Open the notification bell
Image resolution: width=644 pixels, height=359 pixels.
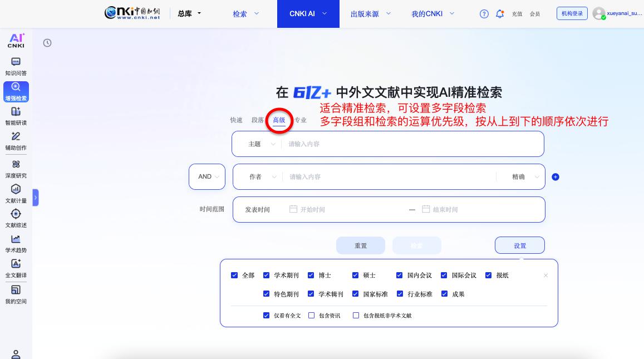coord(500,14)
